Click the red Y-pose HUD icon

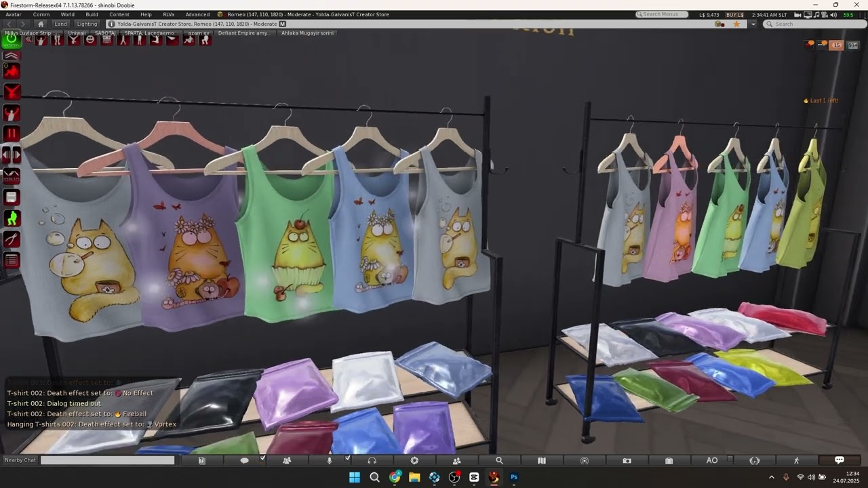pyautogui.click(x=12, y=92)
